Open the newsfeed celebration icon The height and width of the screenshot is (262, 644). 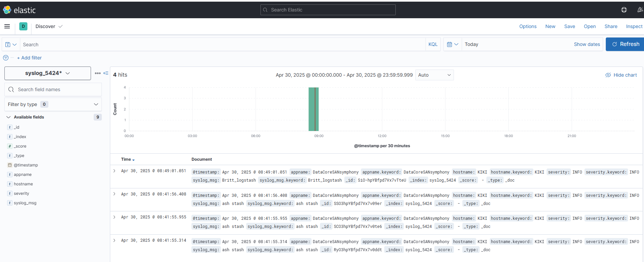point(640,10)
